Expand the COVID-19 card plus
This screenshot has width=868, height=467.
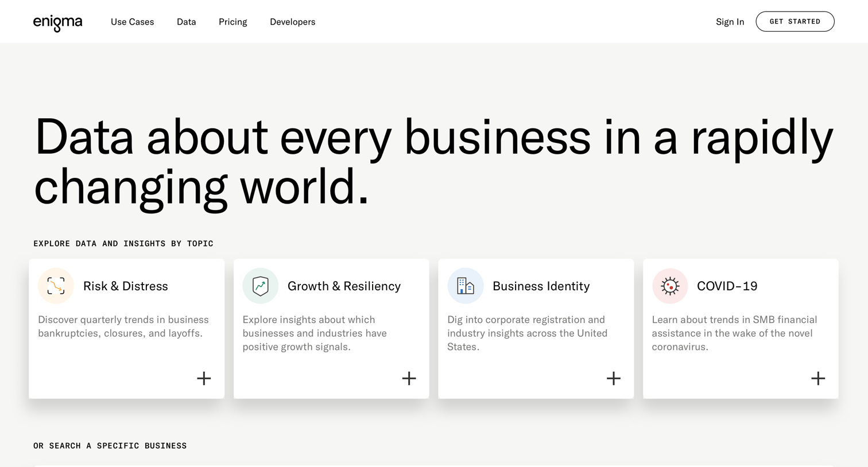click(x=818, y=379)
